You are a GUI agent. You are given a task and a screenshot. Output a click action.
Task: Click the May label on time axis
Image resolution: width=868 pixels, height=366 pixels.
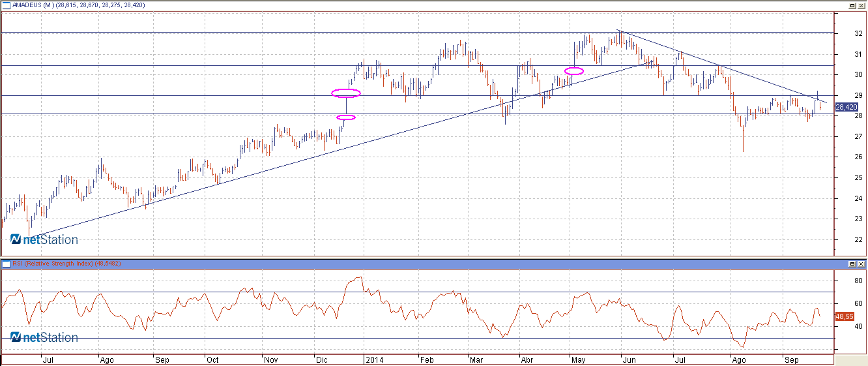click(x=579, y=359)
